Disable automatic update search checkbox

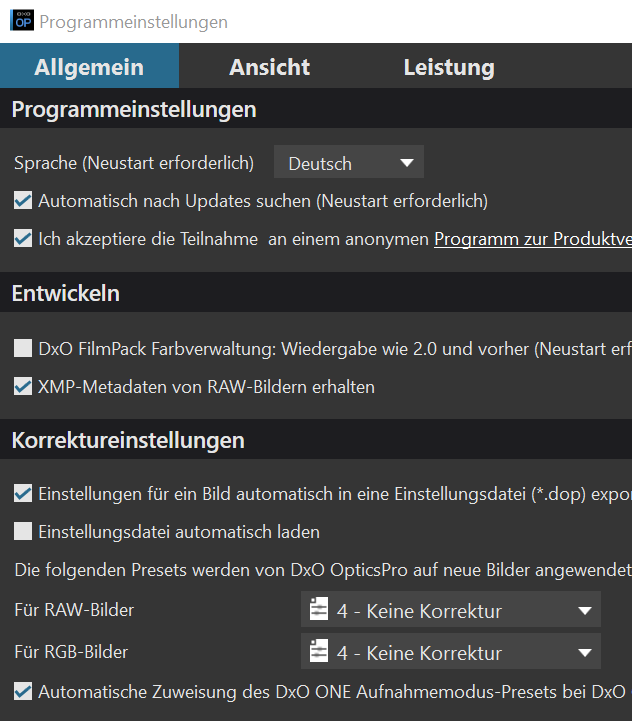pyautogui.click(x=23, y=201)
